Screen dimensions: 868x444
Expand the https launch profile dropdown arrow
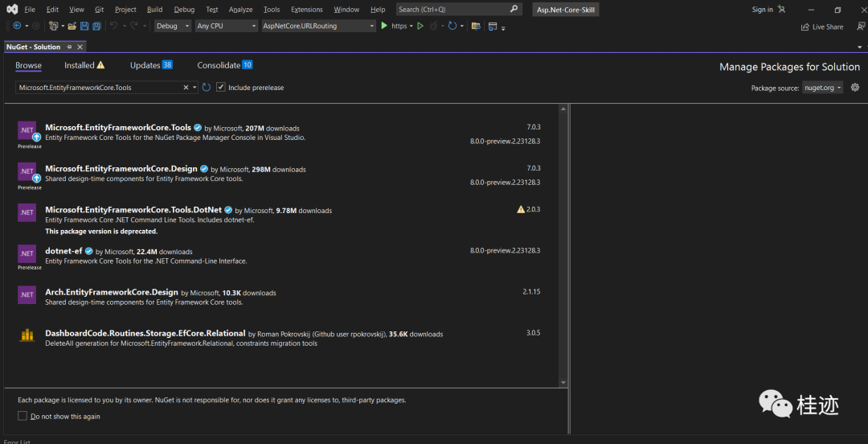tap(411, 26)
